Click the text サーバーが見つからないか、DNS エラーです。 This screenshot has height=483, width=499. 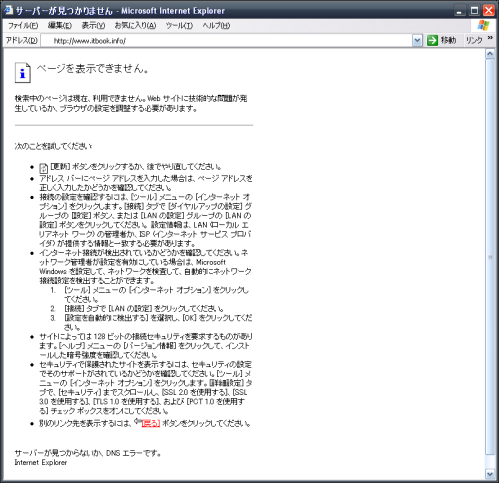(x=88, y=453)
